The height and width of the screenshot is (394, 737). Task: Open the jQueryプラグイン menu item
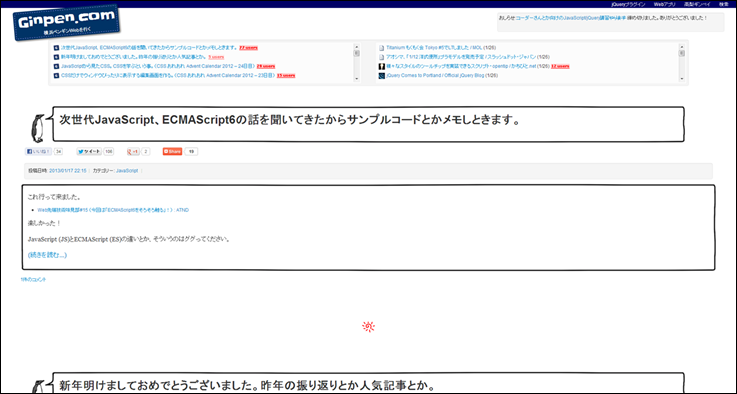tap(628, 4)
